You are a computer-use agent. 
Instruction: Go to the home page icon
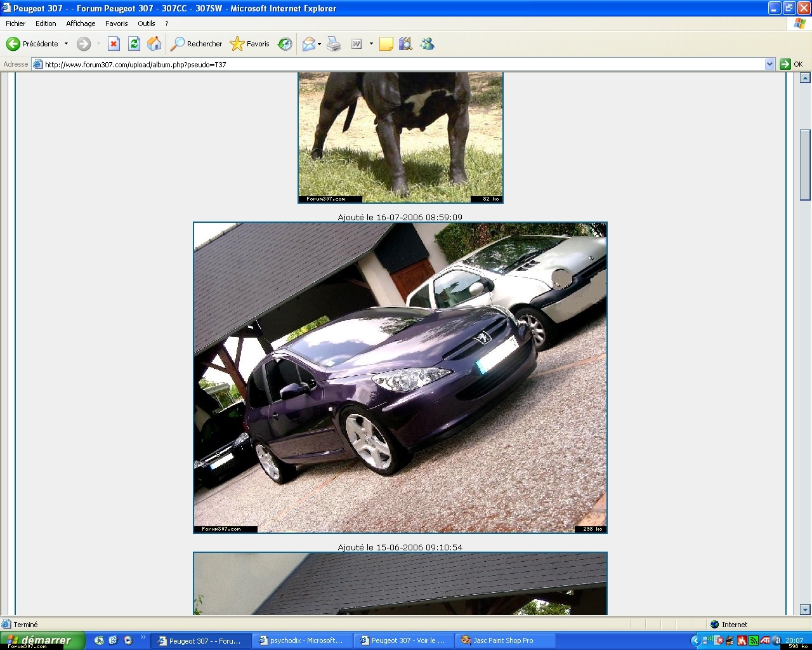(154, 44)
